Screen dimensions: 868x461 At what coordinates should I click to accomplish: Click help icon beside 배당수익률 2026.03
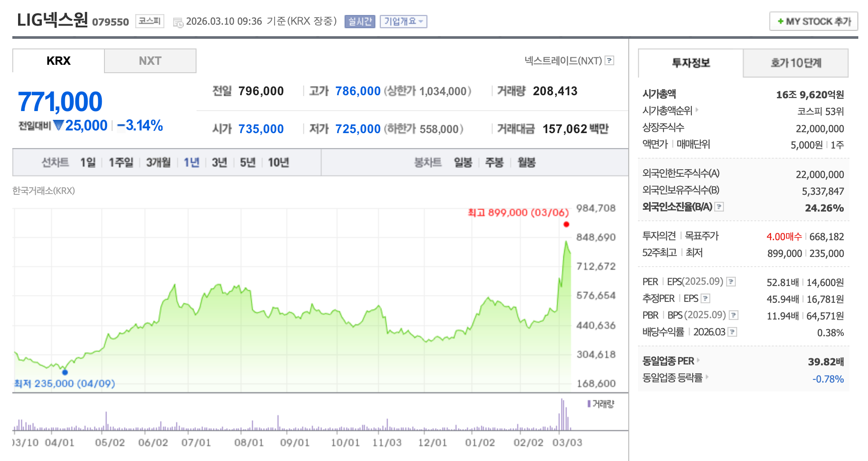tap(732, 332)
